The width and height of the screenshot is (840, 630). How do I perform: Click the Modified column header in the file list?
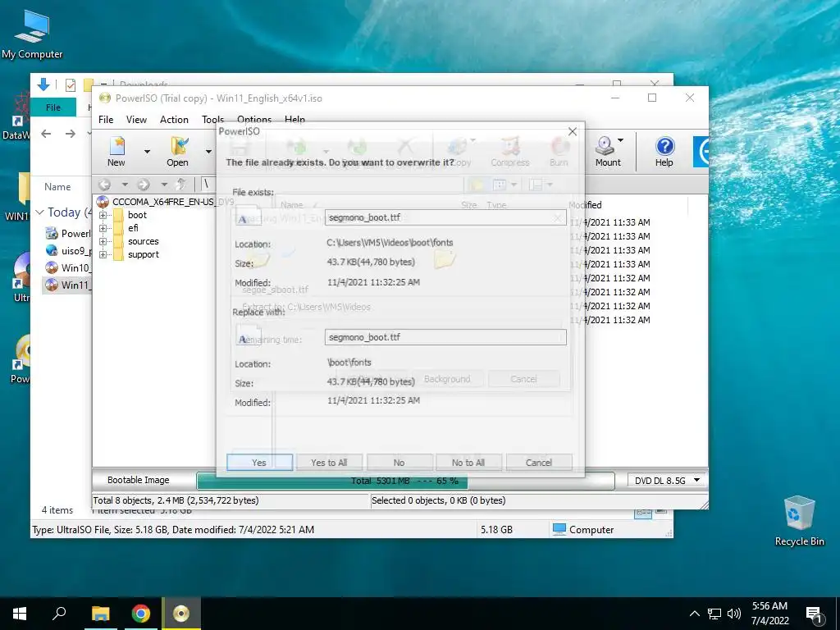point(585,204)
